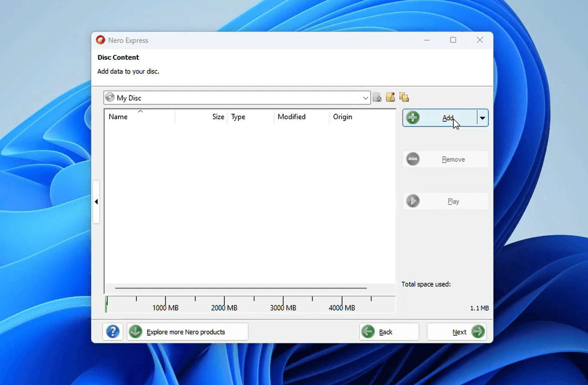Viewport: 588px width, 385px height.
Task: Click the 1.1 MB used-space value
Action: tap(479, 308)
